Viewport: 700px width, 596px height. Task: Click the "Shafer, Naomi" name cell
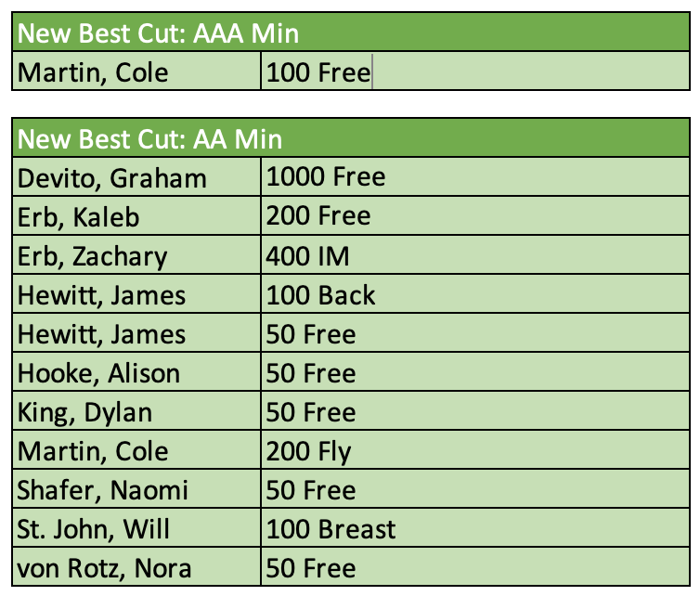coord(102,490)
